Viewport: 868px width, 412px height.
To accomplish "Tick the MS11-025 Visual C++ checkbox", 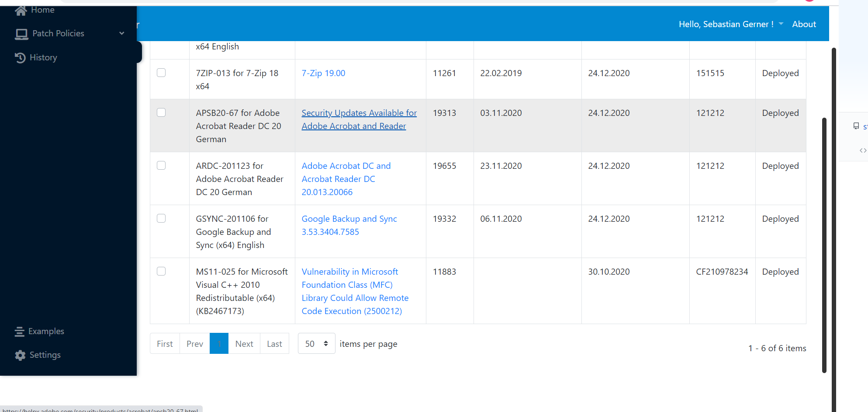I will point(161,271).
